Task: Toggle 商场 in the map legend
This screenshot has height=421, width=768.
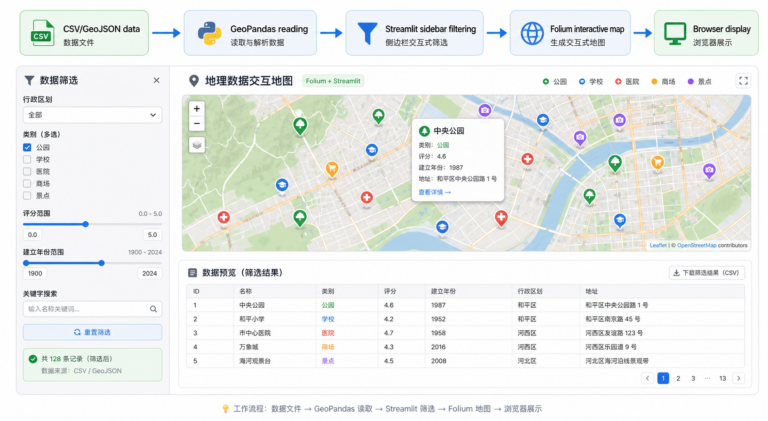Action: pos(663,82)
